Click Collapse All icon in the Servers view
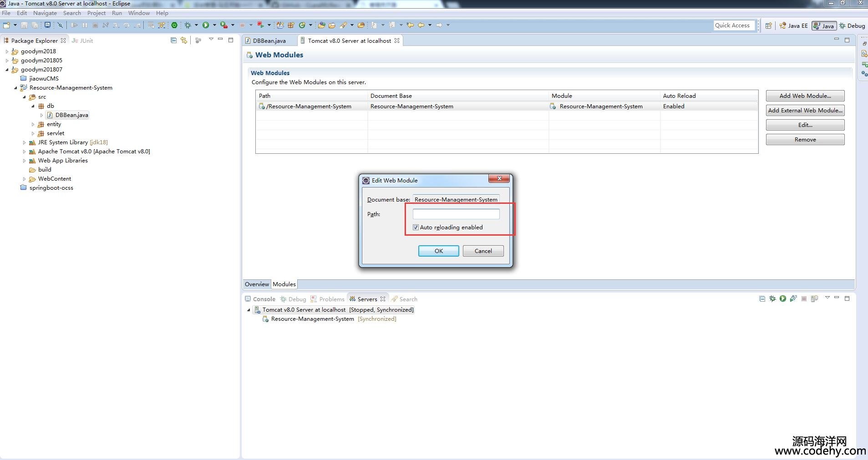 pyautogui.click(x=762, y=298)
